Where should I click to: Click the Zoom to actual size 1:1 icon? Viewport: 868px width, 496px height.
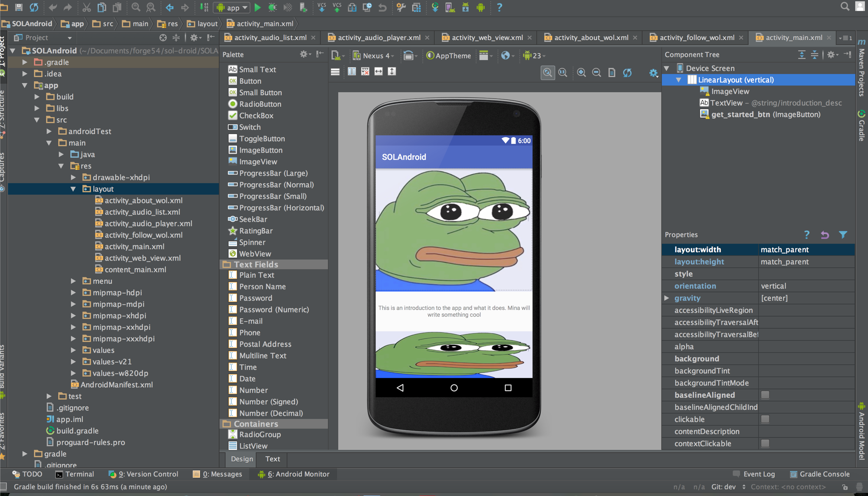(x=563, y=73)
